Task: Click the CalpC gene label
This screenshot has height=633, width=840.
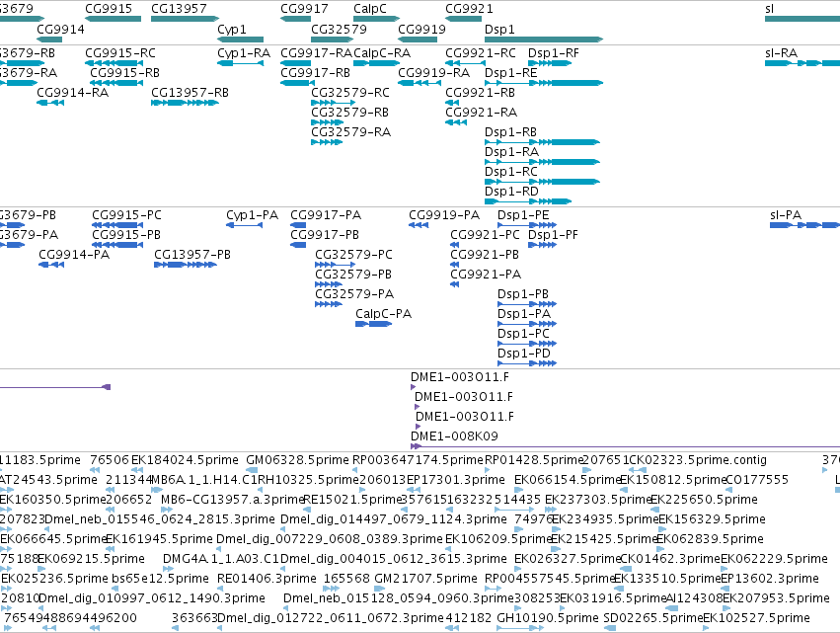Action: coord(369,9)
